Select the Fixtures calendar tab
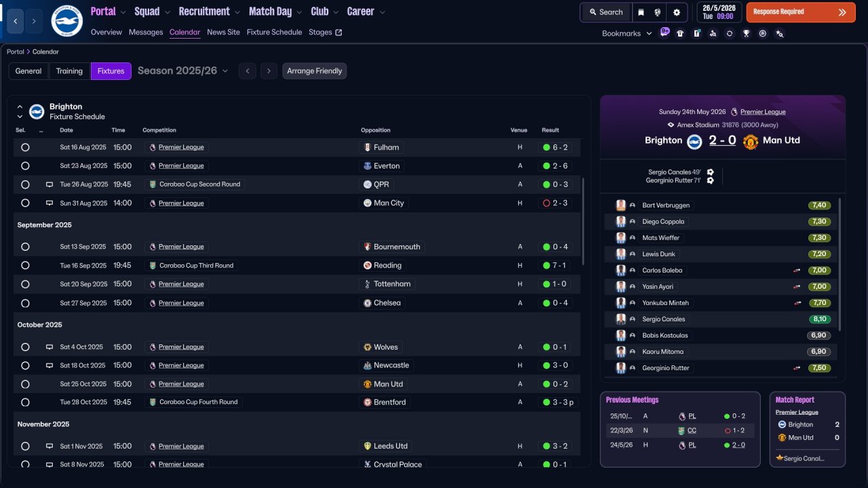Viewport: 868px width, 488px height. [111, 71]
